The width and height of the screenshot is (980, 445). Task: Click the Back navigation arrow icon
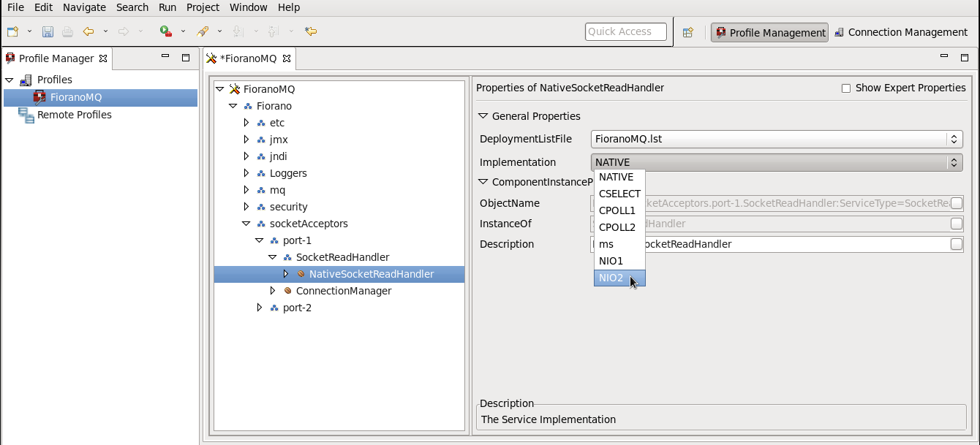[x=88, y=31]
